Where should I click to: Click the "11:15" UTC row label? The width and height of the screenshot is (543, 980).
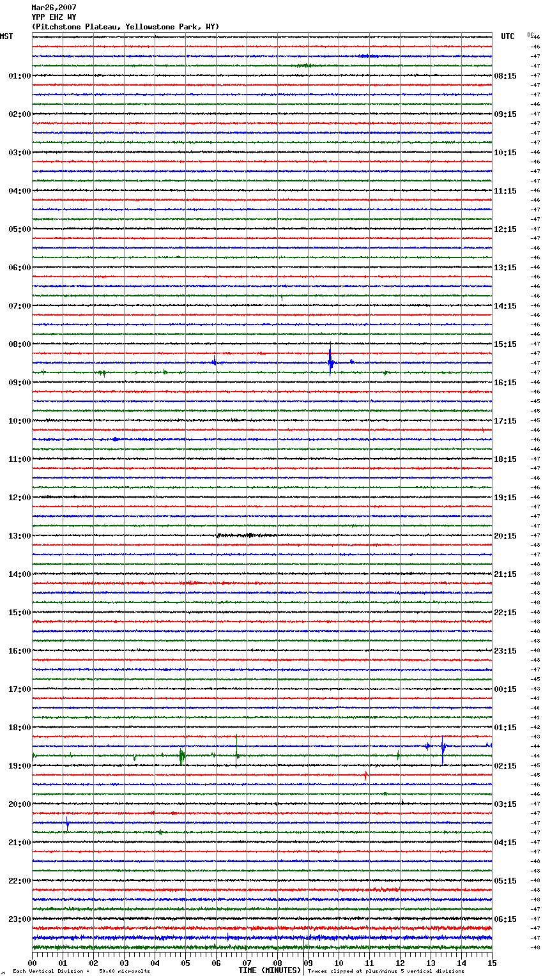coord(505,191)
